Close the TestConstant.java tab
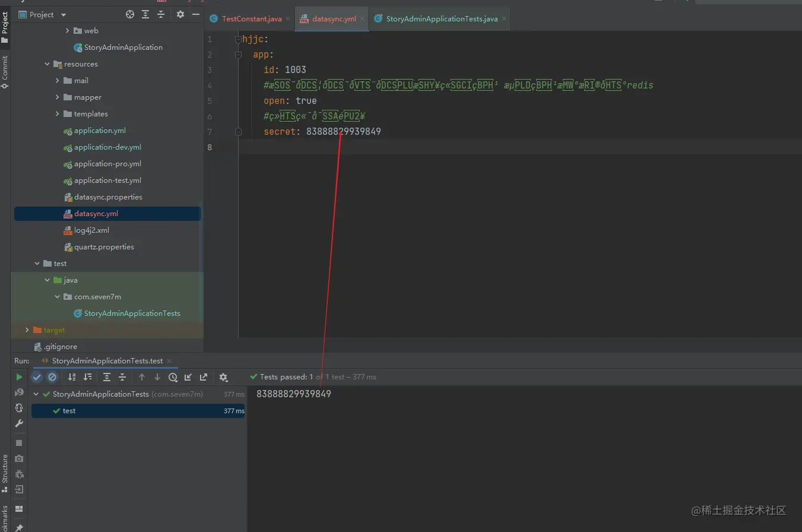The width and height of the screenshot is (802, 532). coord(289,19)
